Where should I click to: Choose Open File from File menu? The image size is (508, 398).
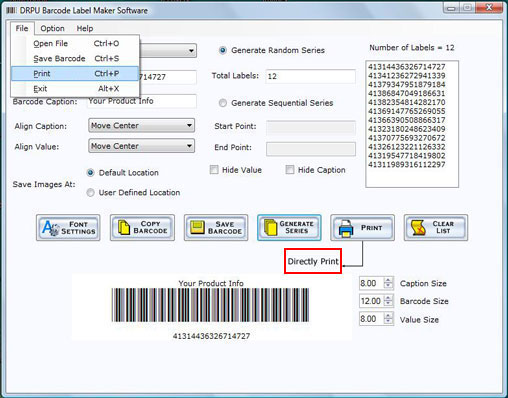(x=75, y=44)
